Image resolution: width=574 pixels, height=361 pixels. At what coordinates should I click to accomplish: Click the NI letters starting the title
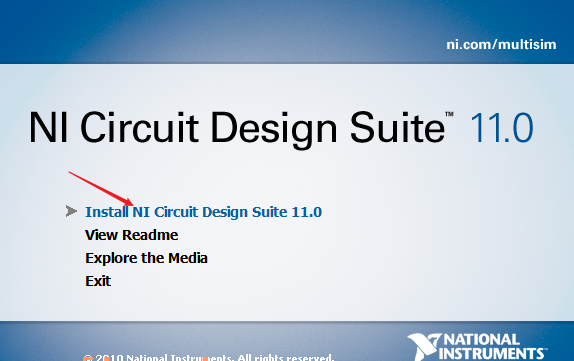[49, 127]
